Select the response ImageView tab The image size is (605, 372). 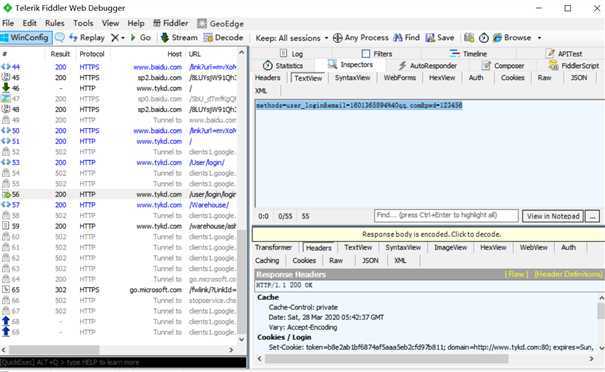(450, 247)
